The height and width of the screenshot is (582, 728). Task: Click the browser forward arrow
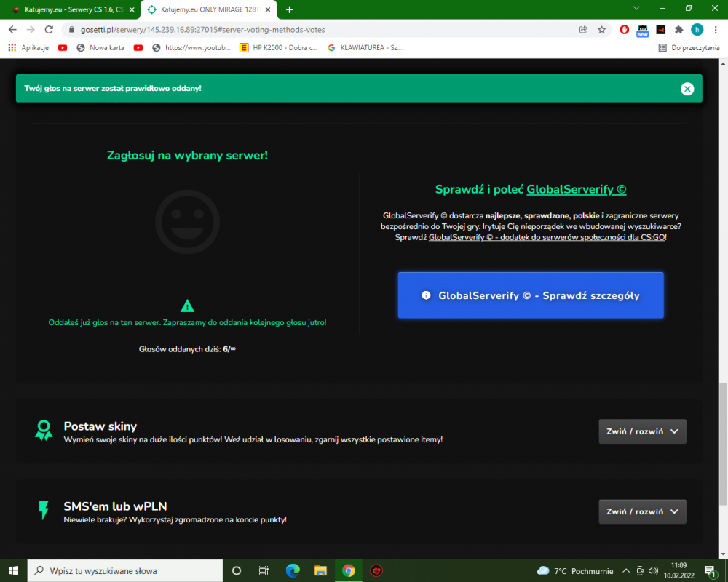click(31, 30)
